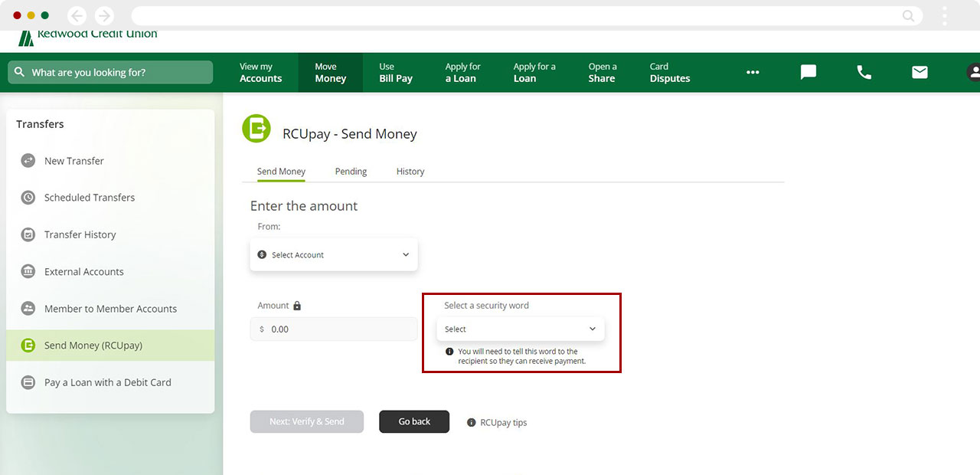Open Use Bill Pay menu
Image resolution: width=980 pixels, height=475 pixels.
396,73
